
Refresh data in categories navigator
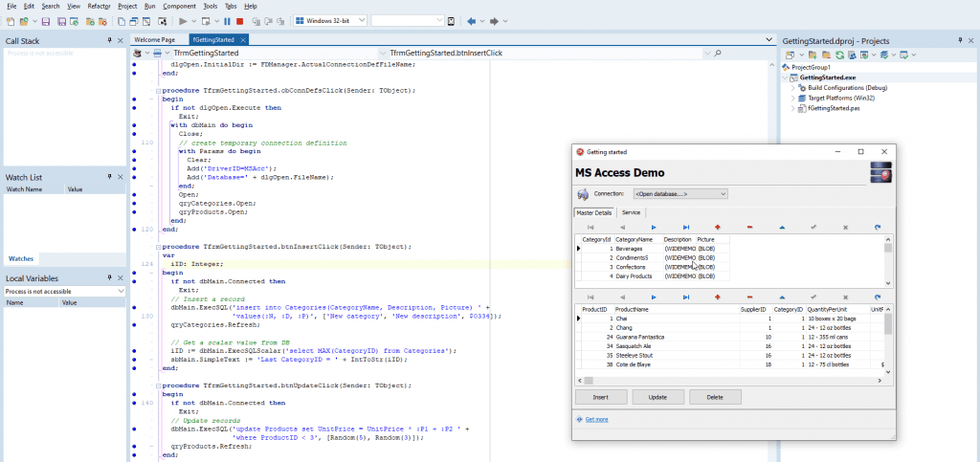[878, 228]
